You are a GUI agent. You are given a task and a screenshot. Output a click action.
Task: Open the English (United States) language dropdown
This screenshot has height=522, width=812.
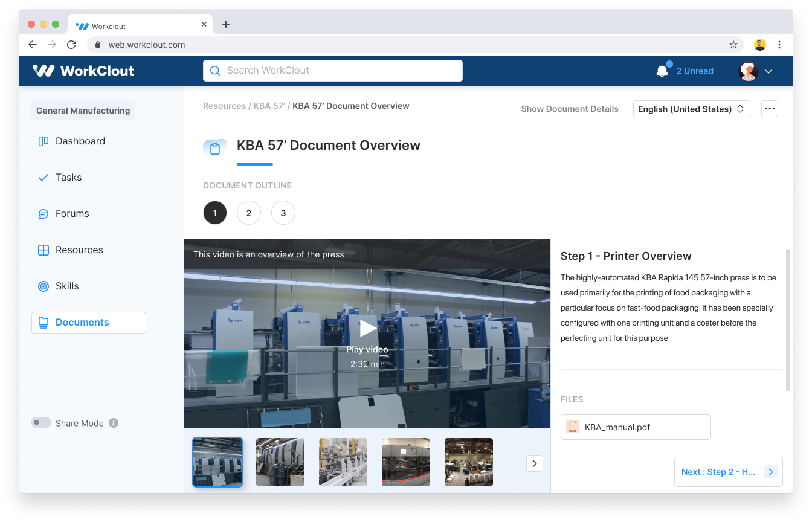pos(691,109)
